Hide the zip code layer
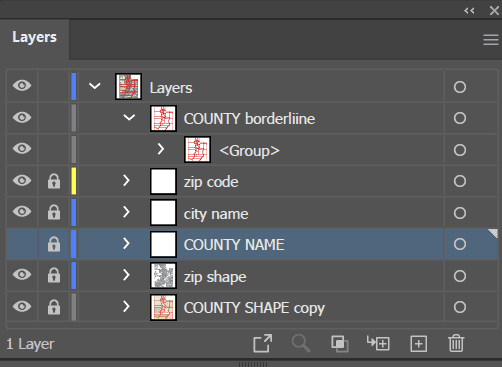The image size is (502, 367). point(22,180)
